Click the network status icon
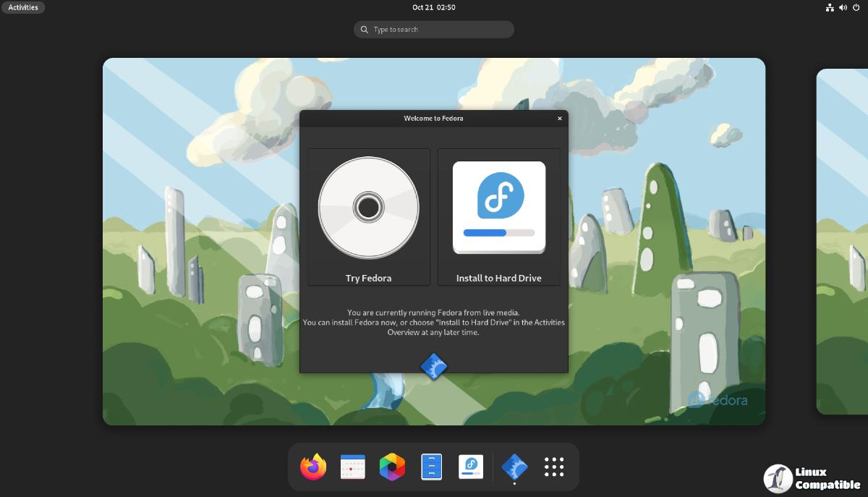868x497 pixels. point(830,7)
